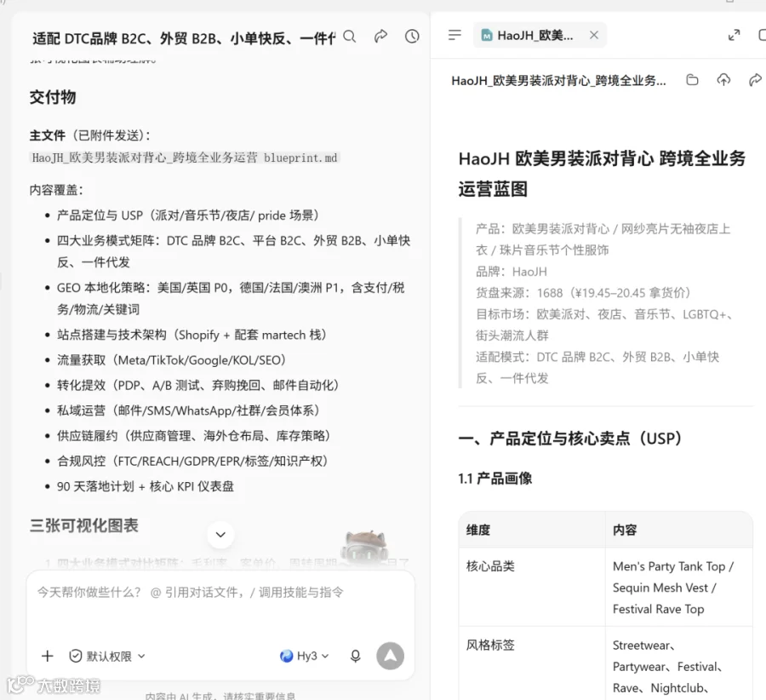766x700 pixels.
Task: Click the share arrow icon in the chat header
Action: (x=380, y=36)
